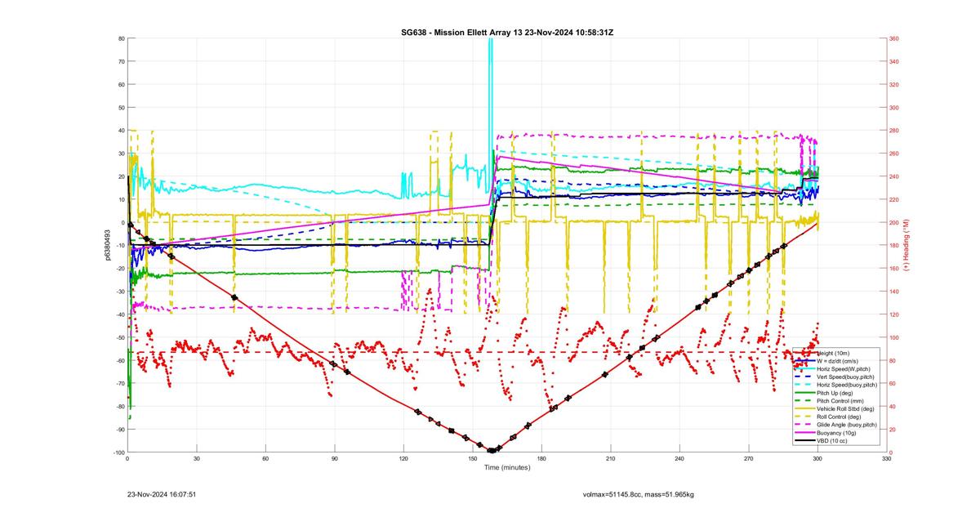Click the 90 tick on the time axis

coord(334,459)
